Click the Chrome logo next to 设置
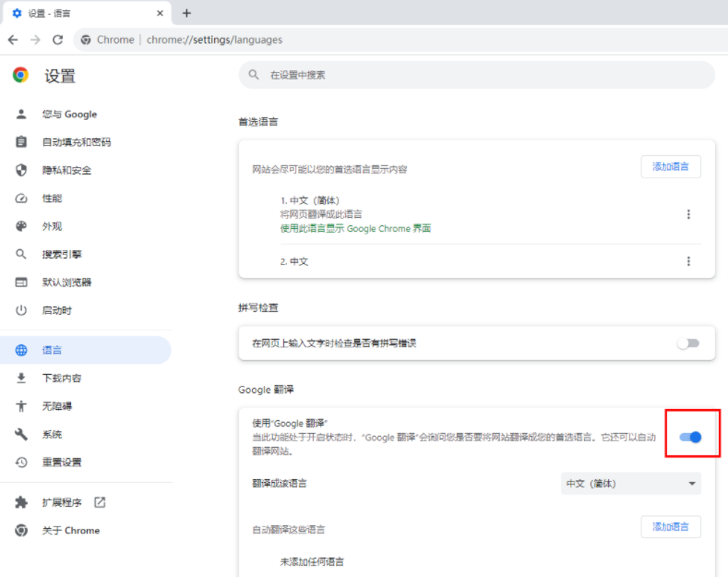The image size is (728, 577). pyautogui.click(x=20, y=76)
